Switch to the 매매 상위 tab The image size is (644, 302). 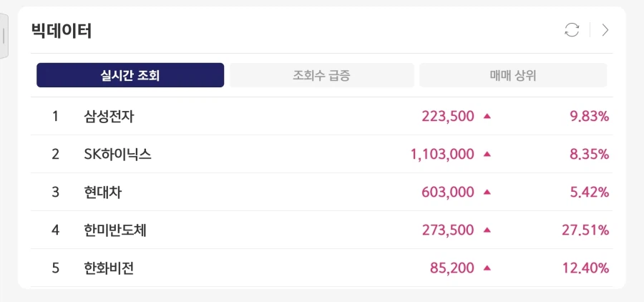click(512, 75)
